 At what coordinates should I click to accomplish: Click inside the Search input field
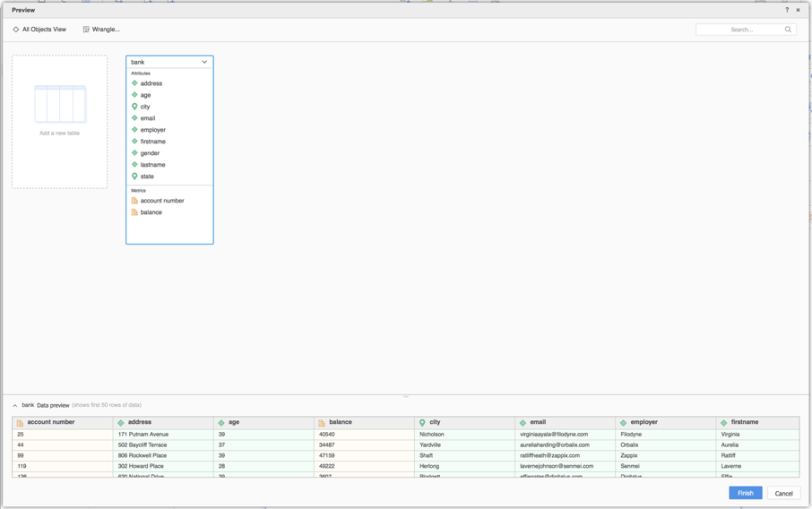point(739,30)
